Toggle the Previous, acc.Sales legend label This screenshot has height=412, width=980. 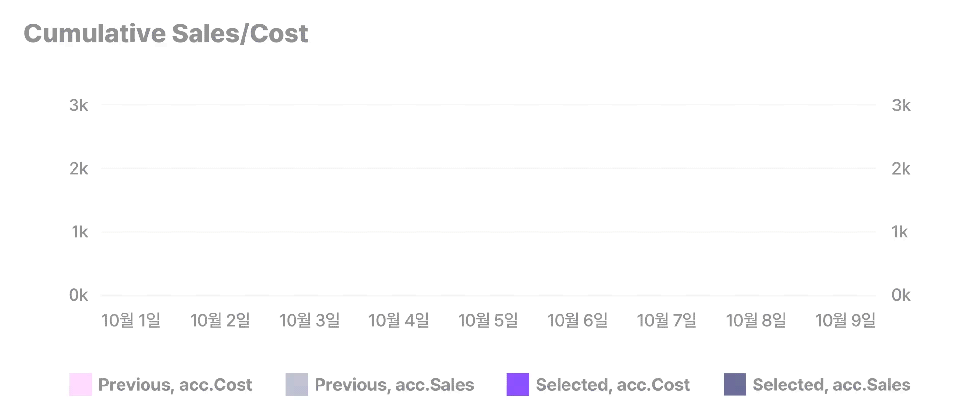tap(394, 385)
